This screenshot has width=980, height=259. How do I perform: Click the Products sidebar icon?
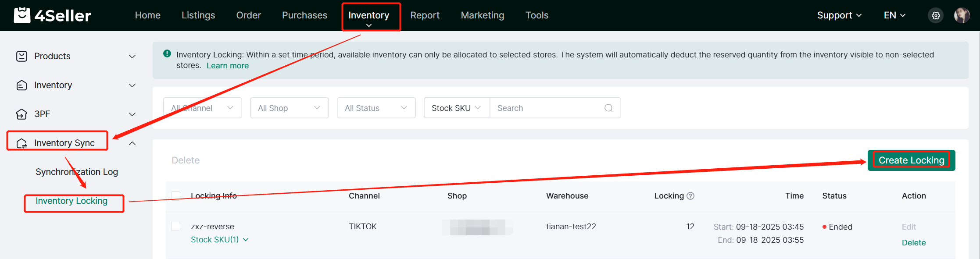pos(21,56)
